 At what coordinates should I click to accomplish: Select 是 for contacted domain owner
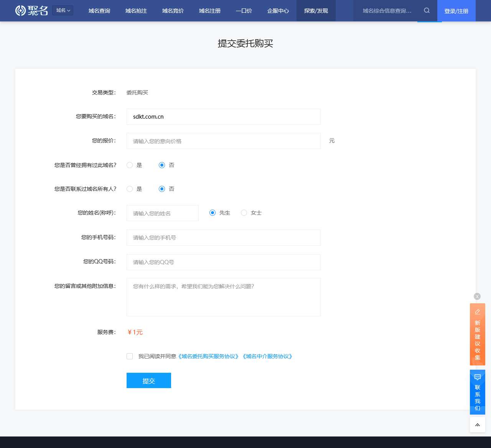[130, 189]
